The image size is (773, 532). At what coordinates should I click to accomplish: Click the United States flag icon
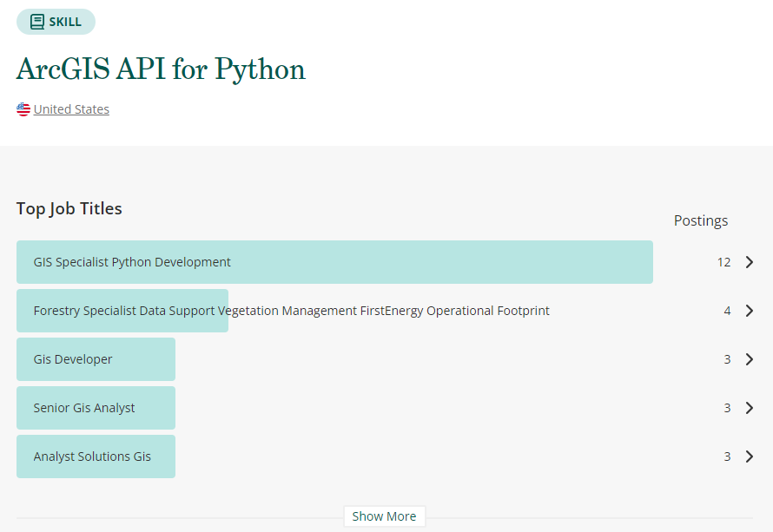click(23, 109)
